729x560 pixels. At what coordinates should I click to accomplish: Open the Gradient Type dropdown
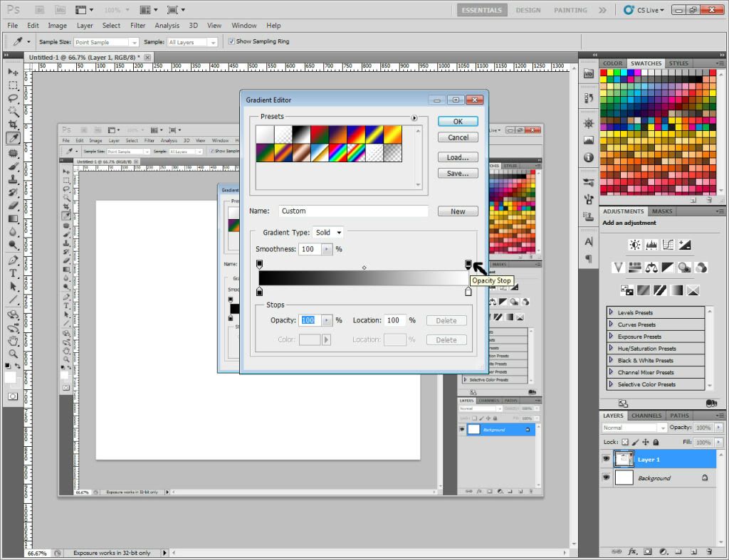coord(328,233)
